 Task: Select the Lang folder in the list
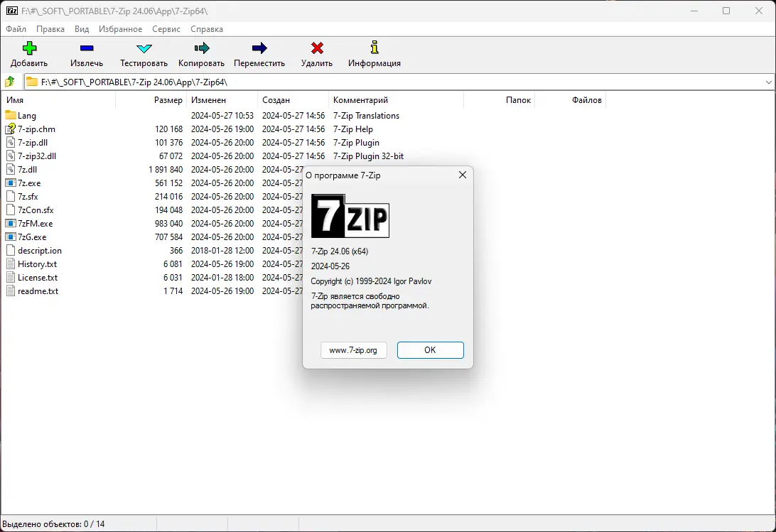click(27, 115)
